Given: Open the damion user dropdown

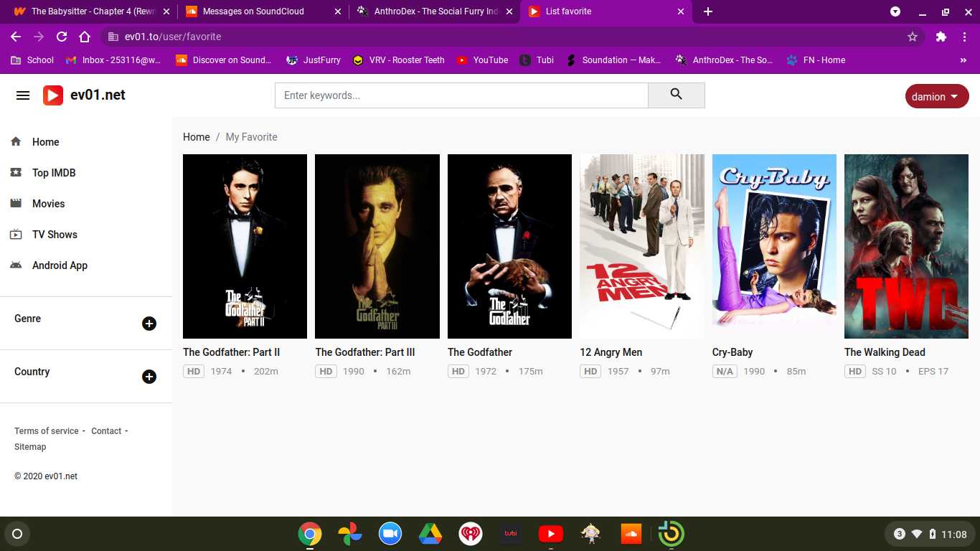Looking at the screenshot, I should 937,96.
